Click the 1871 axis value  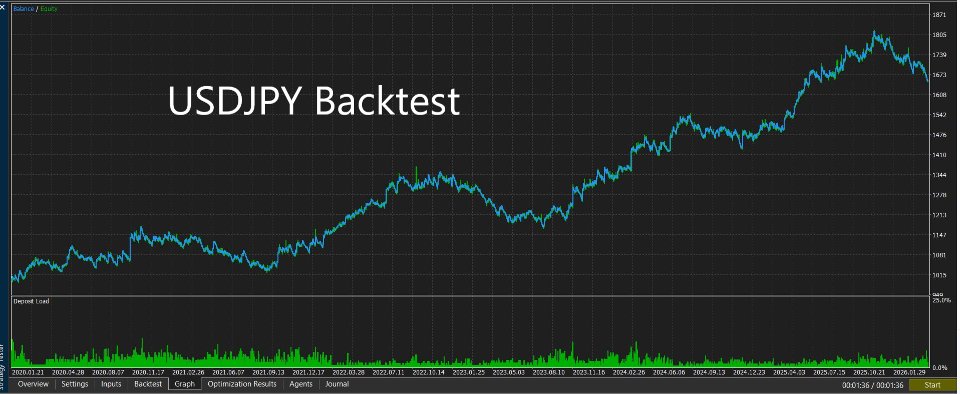tap(940, 15)
